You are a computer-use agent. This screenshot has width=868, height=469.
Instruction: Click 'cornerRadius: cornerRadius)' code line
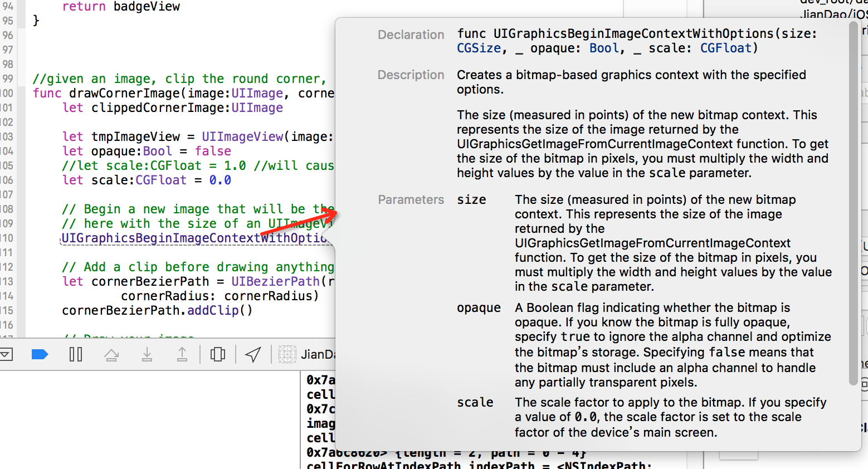(x=220, y=296)
